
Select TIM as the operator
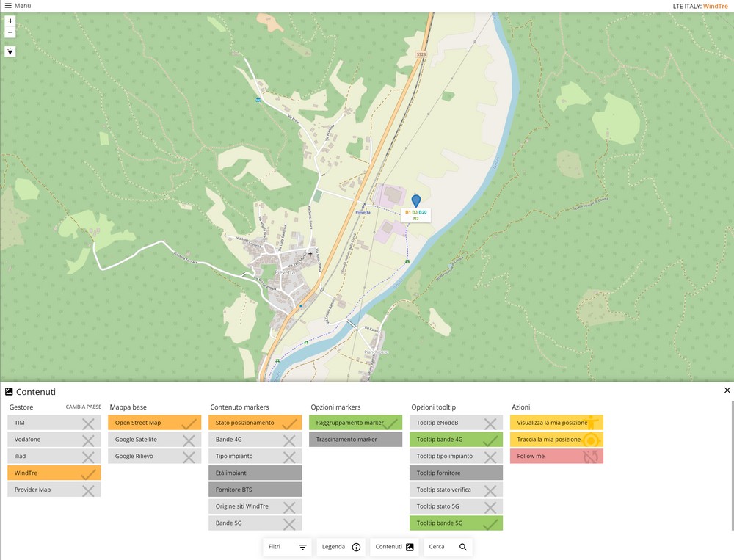tap(54, 423)
